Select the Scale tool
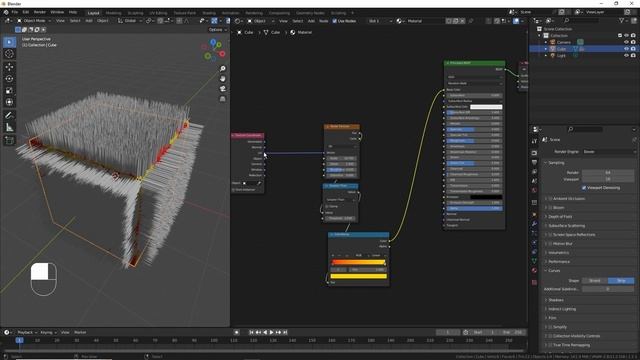The height and width of the screenshot is (360, 640). pyautogui.click(x=9, y=91)
